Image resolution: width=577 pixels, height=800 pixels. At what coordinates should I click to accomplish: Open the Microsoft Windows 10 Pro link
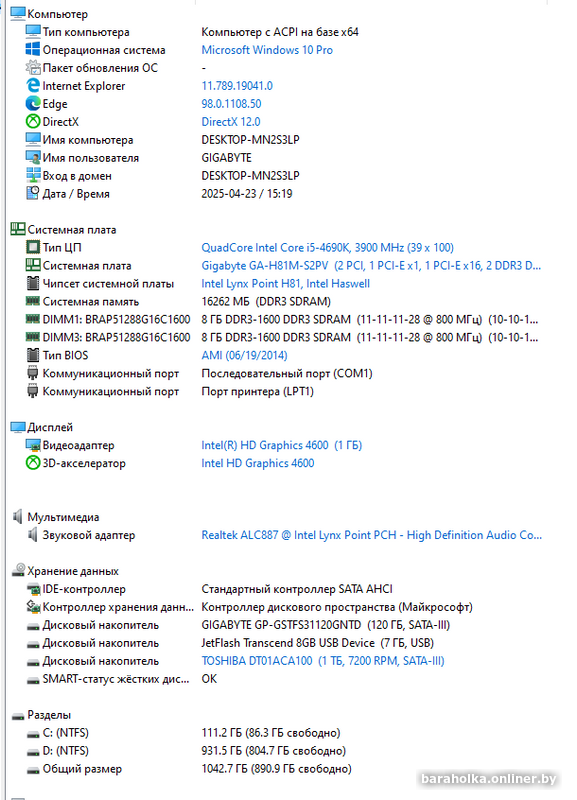click(267, 50)
